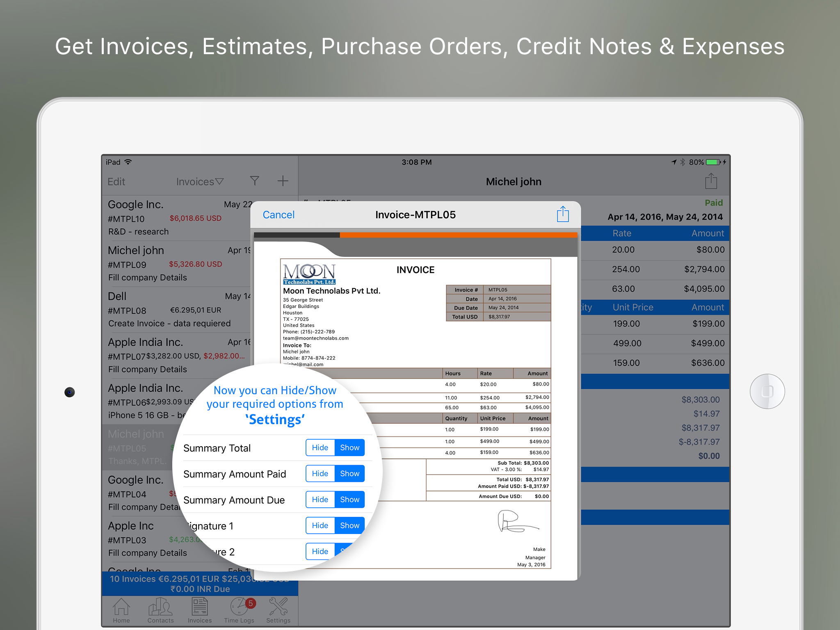
Task: Show the Summary Total option
Action: click(349, 447)
